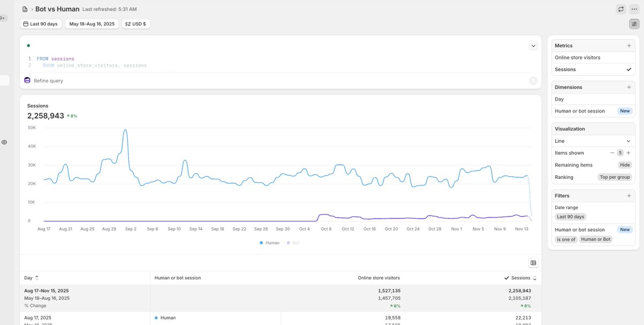Click the 8% change indicator beside total sessions
This screenshot has height=325, width=644.
coord(72,116)
